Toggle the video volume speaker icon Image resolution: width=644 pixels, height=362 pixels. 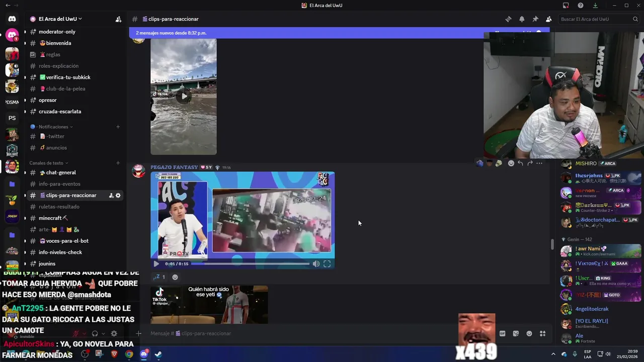316,263
